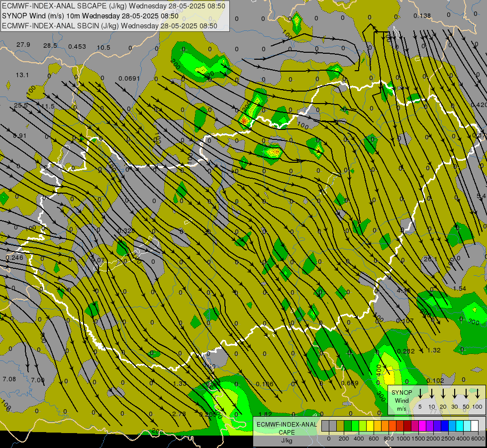
Task: Click the 7.00 value on the map
Action: tap(38, 380)
